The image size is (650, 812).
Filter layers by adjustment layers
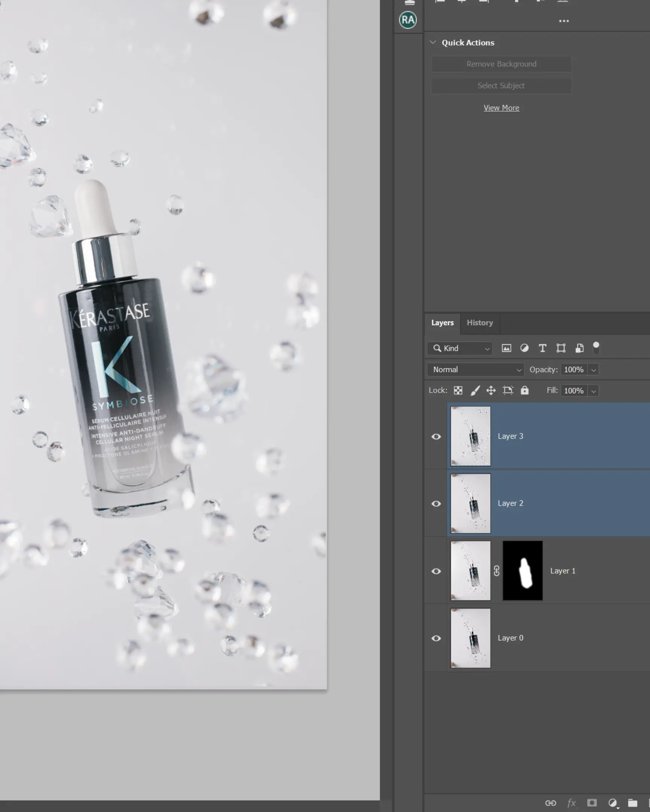[524, 348]
